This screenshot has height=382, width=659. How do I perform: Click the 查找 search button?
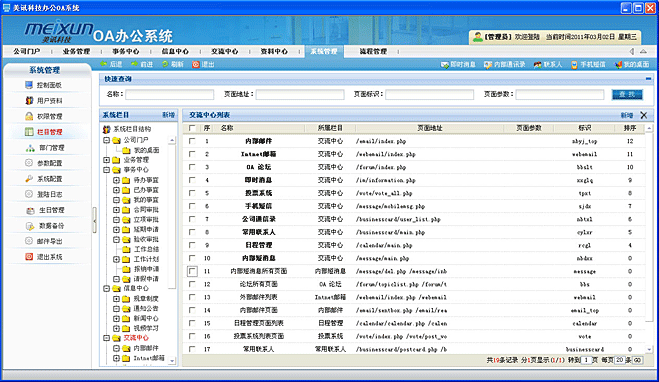[627, 95]
